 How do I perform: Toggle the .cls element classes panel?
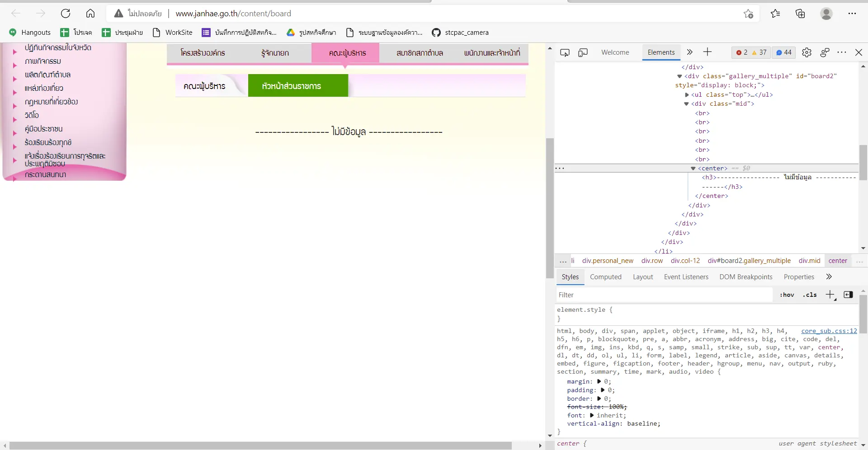point(810,295)
